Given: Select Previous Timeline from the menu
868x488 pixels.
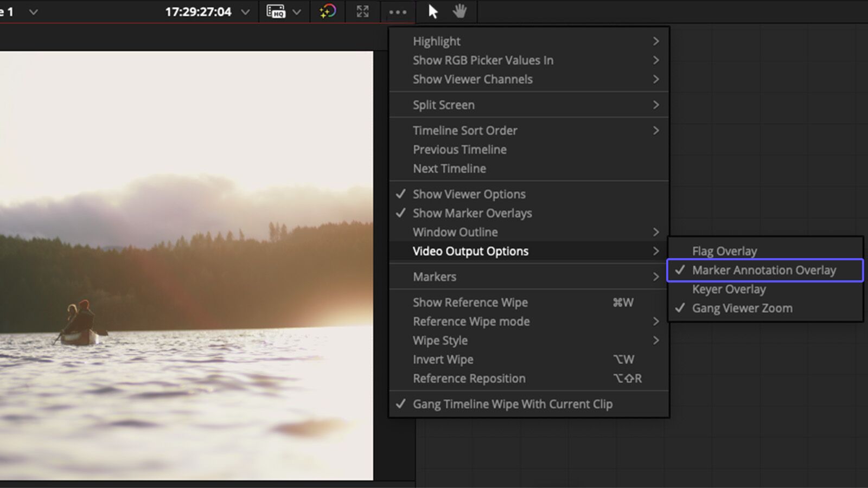Looking at the screenshot, I should coord(459,150).
